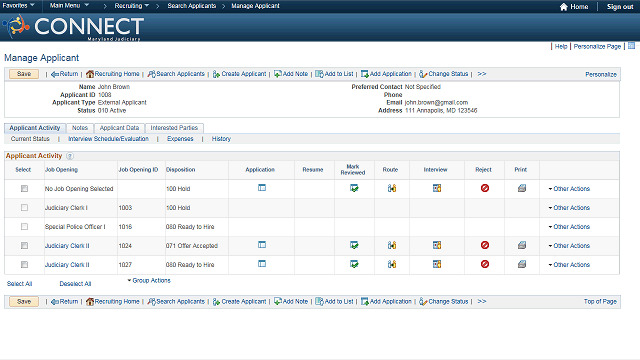Route applicant in No Job Opening Selected row
The image size is (640, 360).
(x=392, y=188)
